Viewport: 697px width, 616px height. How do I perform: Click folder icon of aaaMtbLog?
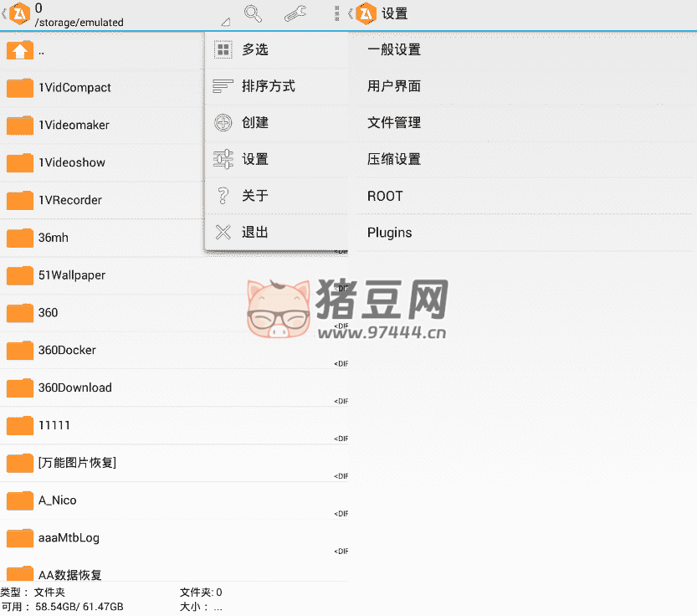(20, 537)
